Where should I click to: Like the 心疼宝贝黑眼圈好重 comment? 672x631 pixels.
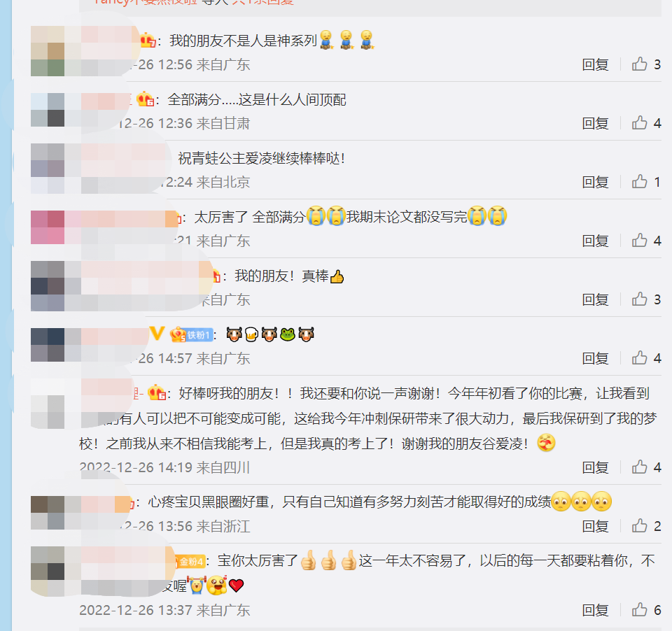639,526
